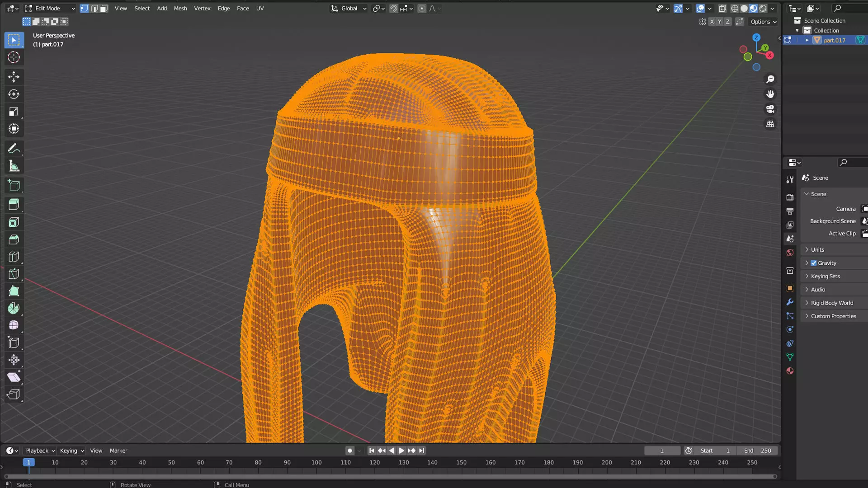Activate the Scale tool
Image resolution: width=868 pixels, height=488 pixels.
[x=14, y=112]
